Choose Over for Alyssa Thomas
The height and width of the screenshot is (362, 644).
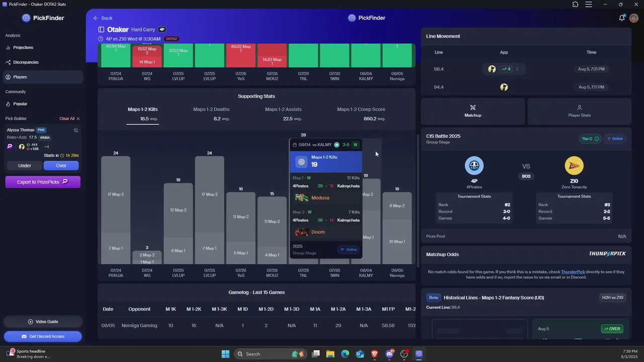61,165
